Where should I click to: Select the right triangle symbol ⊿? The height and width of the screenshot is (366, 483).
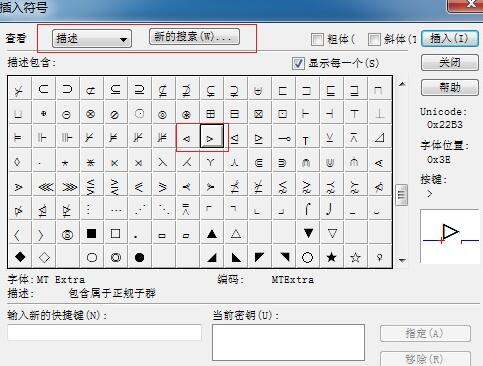click(379, 137)
